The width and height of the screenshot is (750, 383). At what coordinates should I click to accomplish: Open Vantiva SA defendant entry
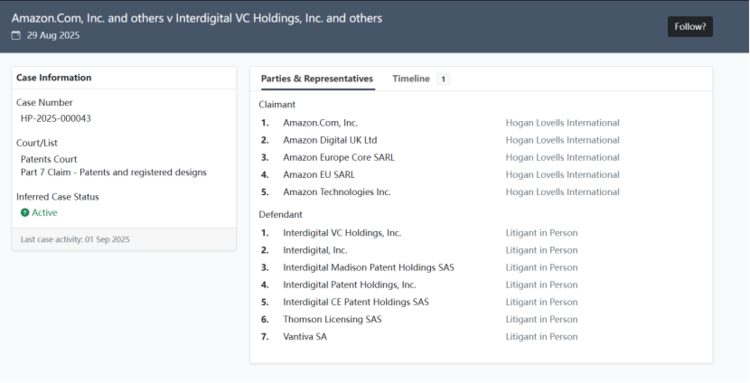[x=305, y=337]
